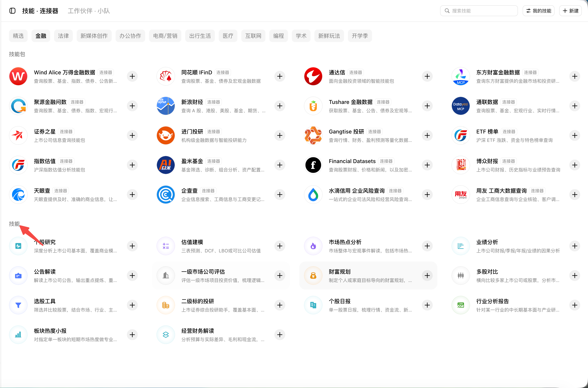Screen dimensions: 588x388
Task: Click the 新建 create button
Action: click(570, 11)
